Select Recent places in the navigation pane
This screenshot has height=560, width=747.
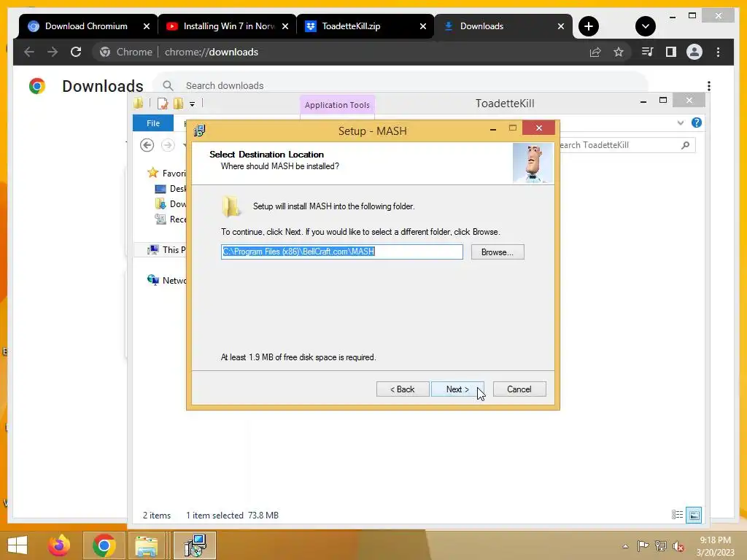tap(171, 219)
